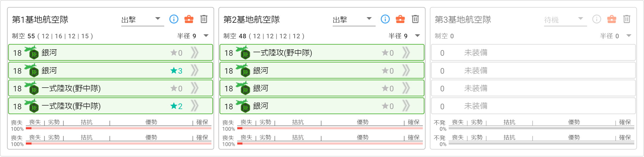644x157 pixels.
Task: Click the ★2 star on 一式陸攻(野中隊)
Action: [176, 106]
